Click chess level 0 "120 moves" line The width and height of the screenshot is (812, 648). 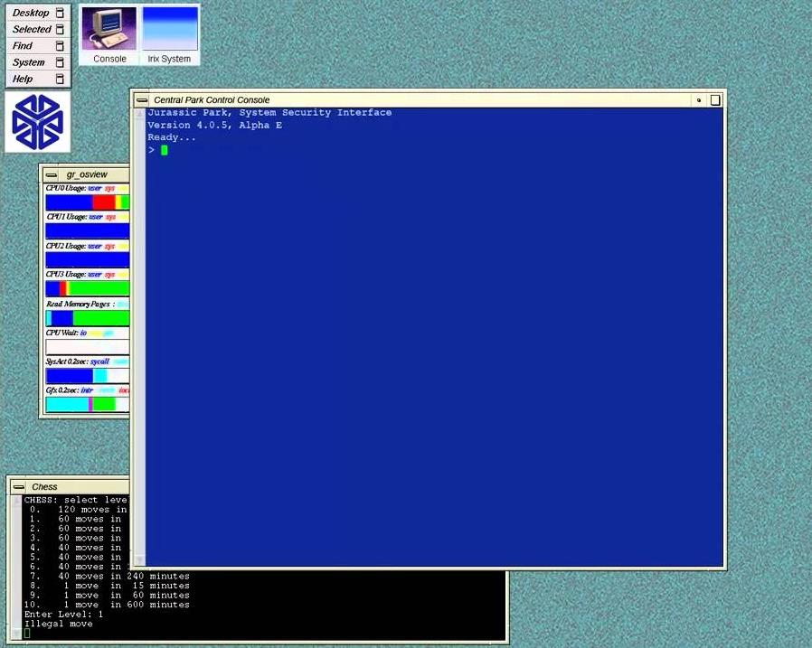[x=78, y=510]
